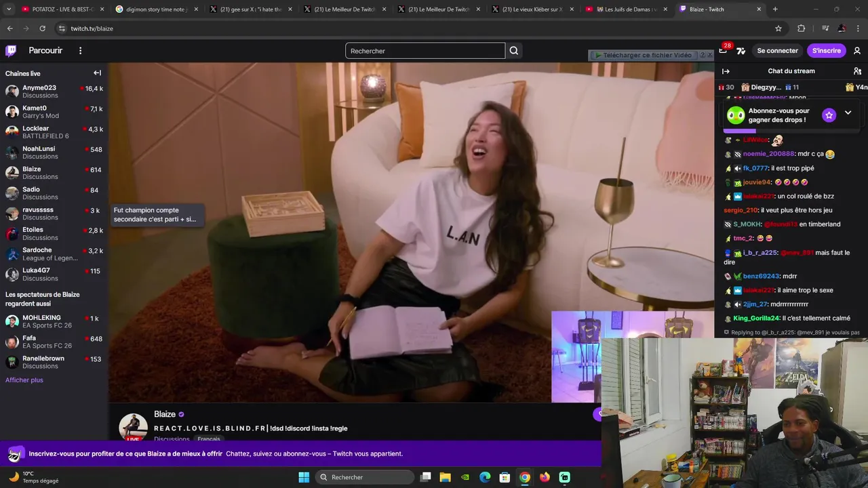Open NoahLunsi channel in sidebar
The image size is (868, 488).
(54, 152)
